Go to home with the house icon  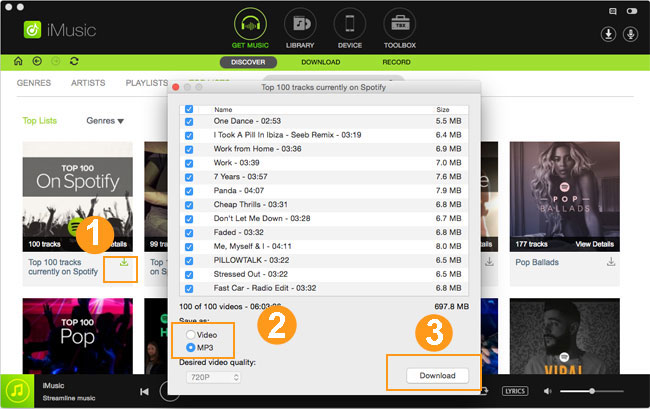tap(18, 61)
